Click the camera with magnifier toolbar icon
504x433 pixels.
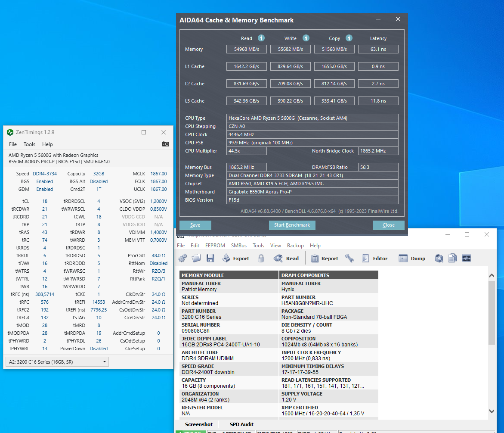pos(439,259)
